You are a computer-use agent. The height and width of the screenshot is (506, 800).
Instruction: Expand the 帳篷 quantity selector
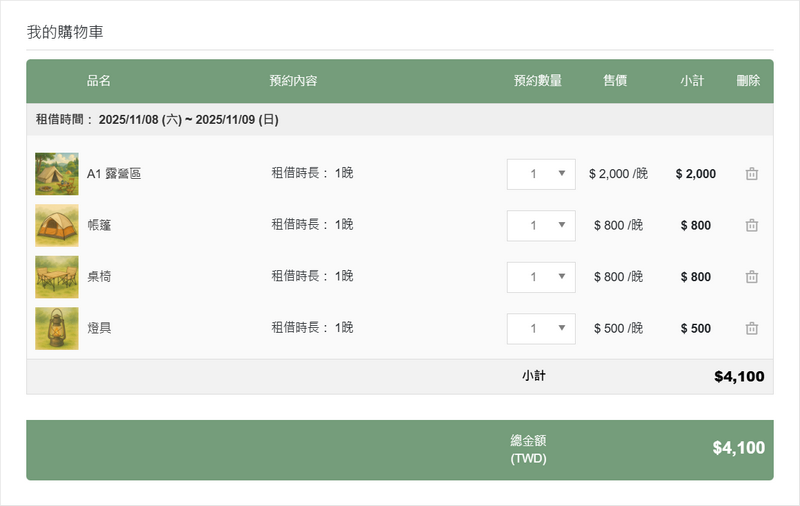(541, 225)
